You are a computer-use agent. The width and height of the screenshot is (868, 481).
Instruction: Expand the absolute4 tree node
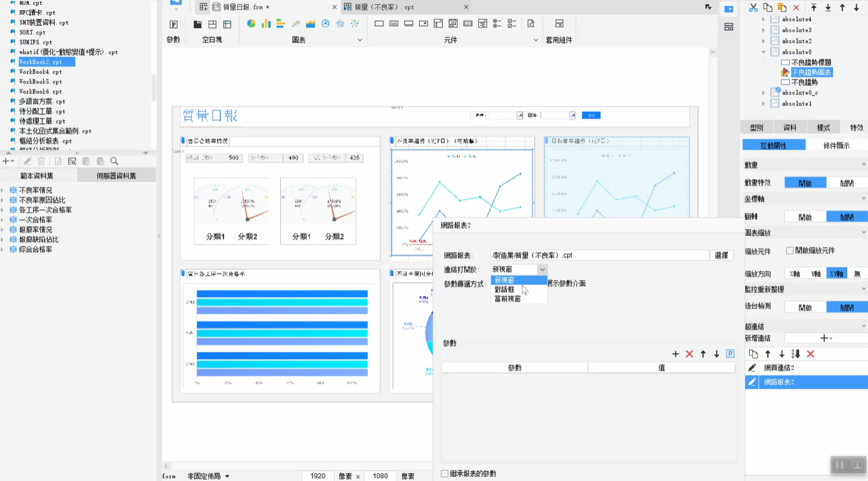[763, 19]
